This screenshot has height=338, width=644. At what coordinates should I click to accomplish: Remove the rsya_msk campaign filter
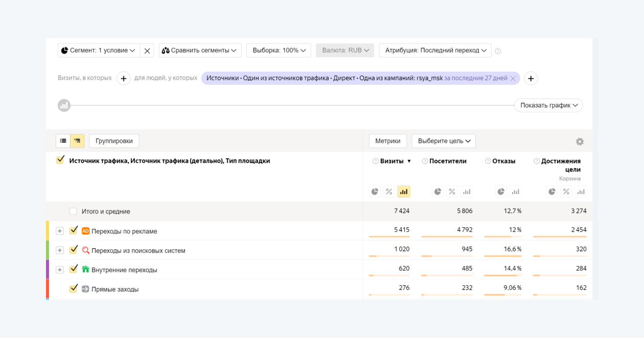513,79
